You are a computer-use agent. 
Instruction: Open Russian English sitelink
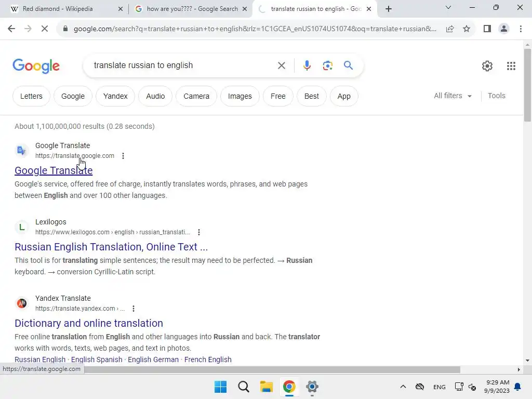pyautogui.click(x=40, y=360)
